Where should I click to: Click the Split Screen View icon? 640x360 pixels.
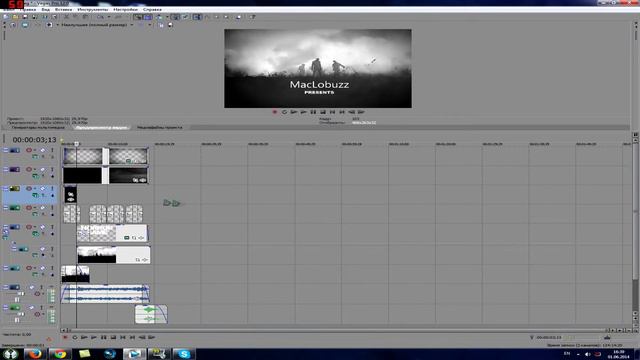49,25
